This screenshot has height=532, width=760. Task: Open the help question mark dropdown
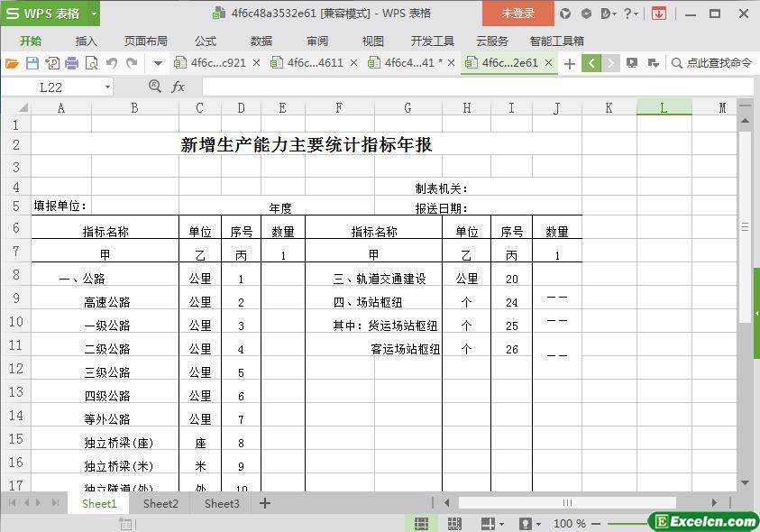pos(630,14)
